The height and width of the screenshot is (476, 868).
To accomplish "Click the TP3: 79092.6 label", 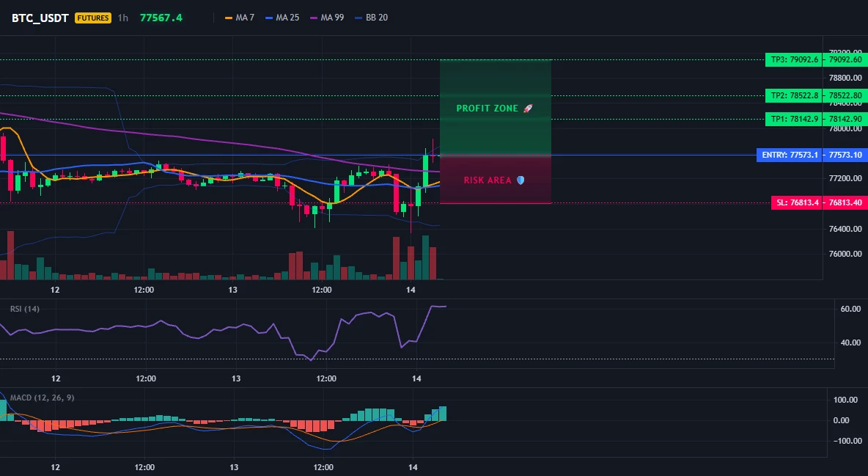I will pyautogui.click(x=794, y=59).
